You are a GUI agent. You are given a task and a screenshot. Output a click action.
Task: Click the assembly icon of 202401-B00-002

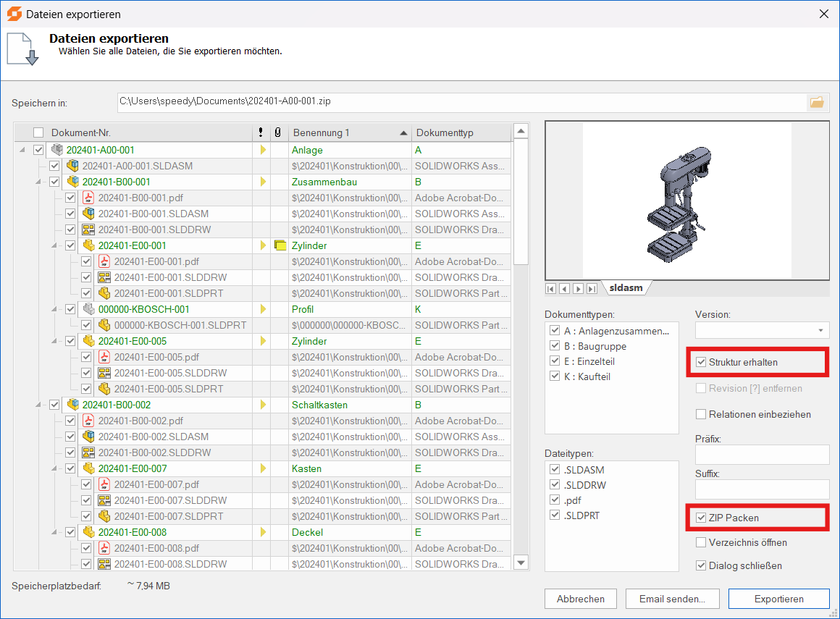point(72,405)
